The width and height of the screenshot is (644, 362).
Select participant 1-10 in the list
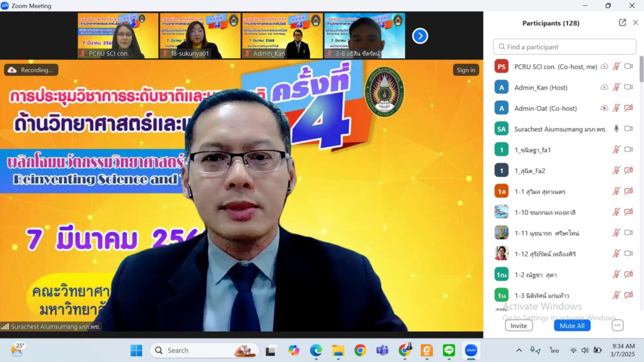(545, 212)
